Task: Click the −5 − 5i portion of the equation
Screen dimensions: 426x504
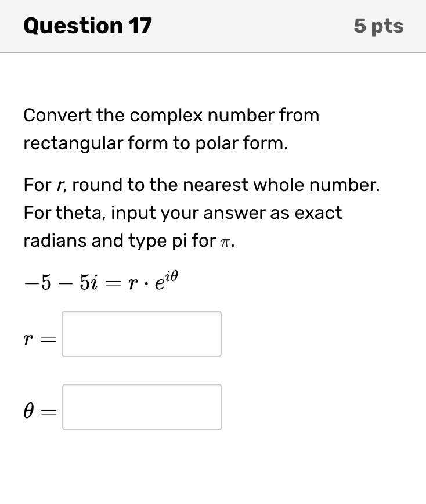Action: coord(58,280)
